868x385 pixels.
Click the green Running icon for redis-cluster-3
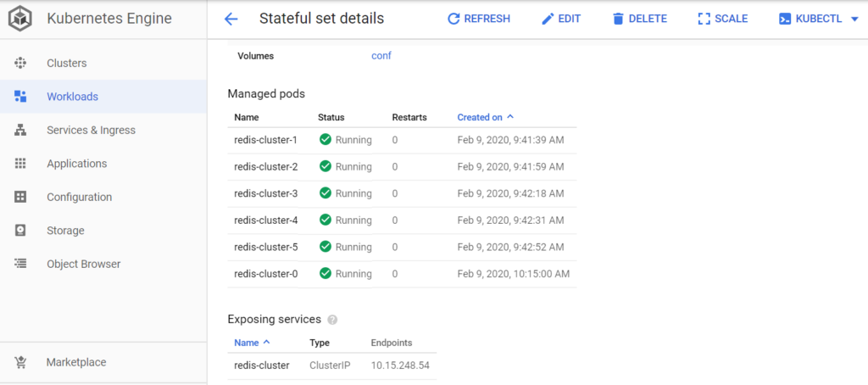pos(325,192)
